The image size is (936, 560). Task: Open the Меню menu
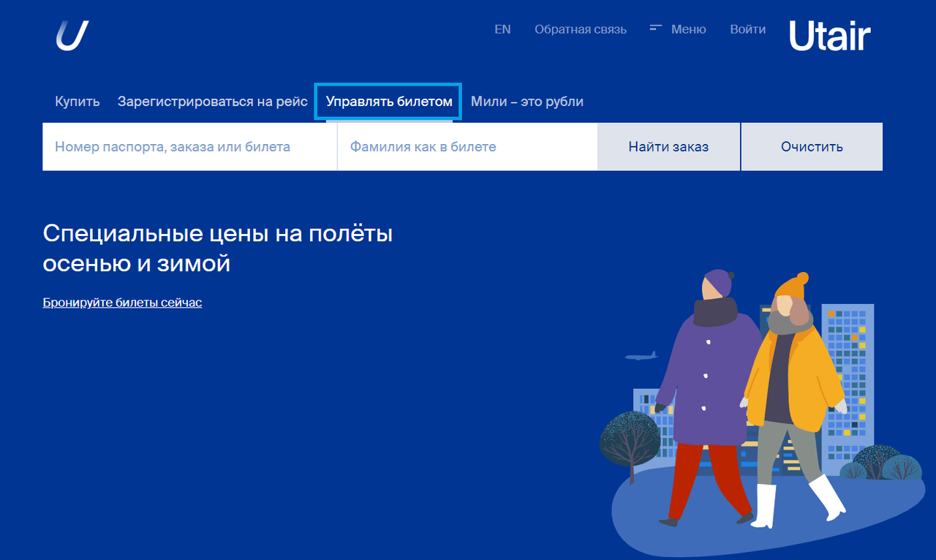(x=678, y=29)
